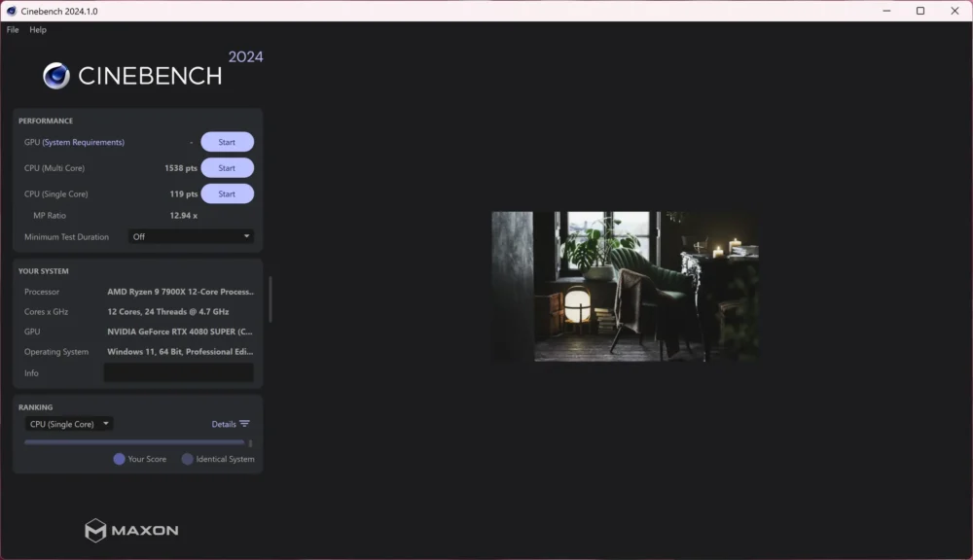
Task: Open the Minimum Test Duration dropdown
Action: click(191, 236)
